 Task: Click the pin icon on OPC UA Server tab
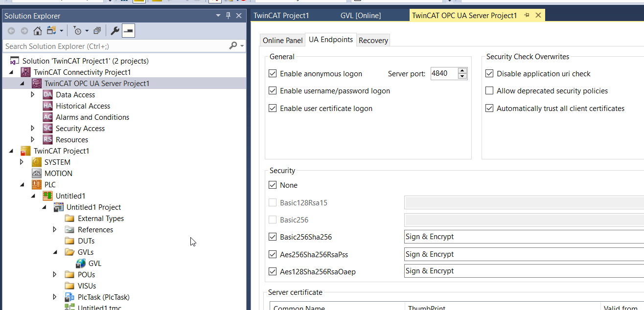[527, 15]
